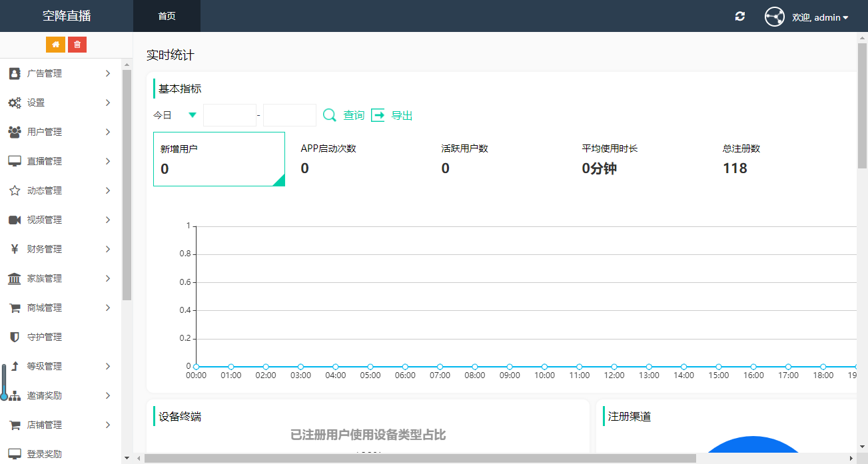Select the 新增用户 new users stat card

point(218,158)
